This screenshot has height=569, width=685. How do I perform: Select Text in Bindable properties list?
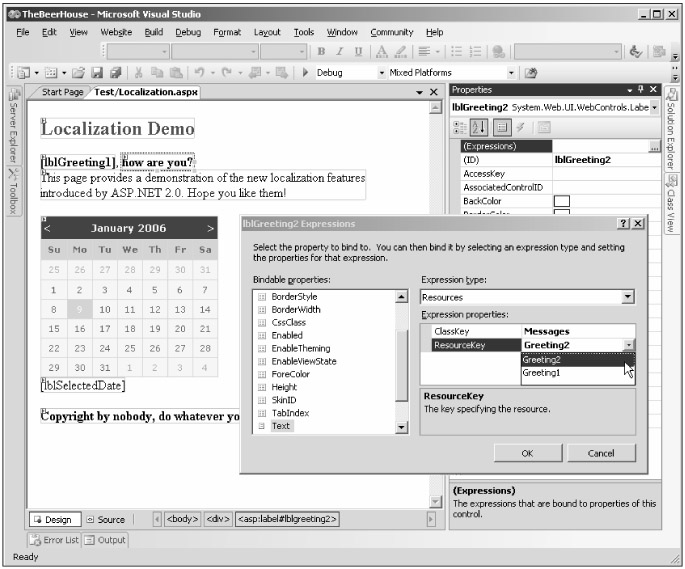click(x=283, y=426)
